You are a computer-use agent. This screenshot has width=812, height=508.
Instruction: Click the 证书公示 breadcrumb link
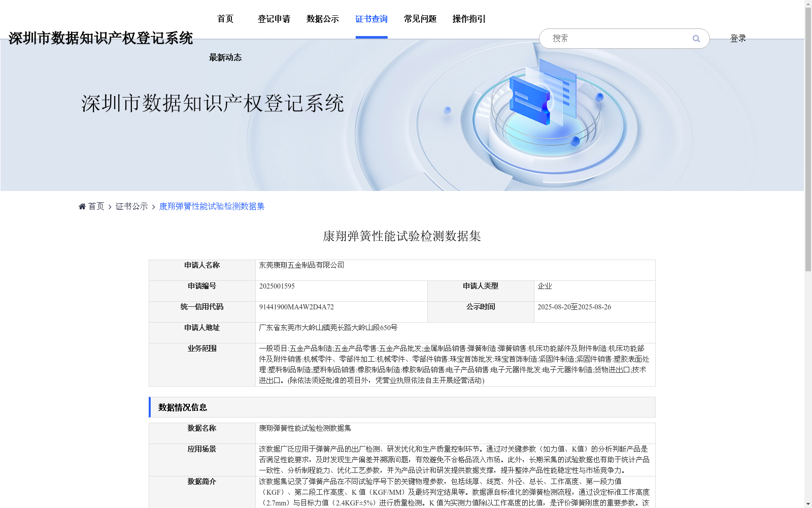[x=132, y=206]
